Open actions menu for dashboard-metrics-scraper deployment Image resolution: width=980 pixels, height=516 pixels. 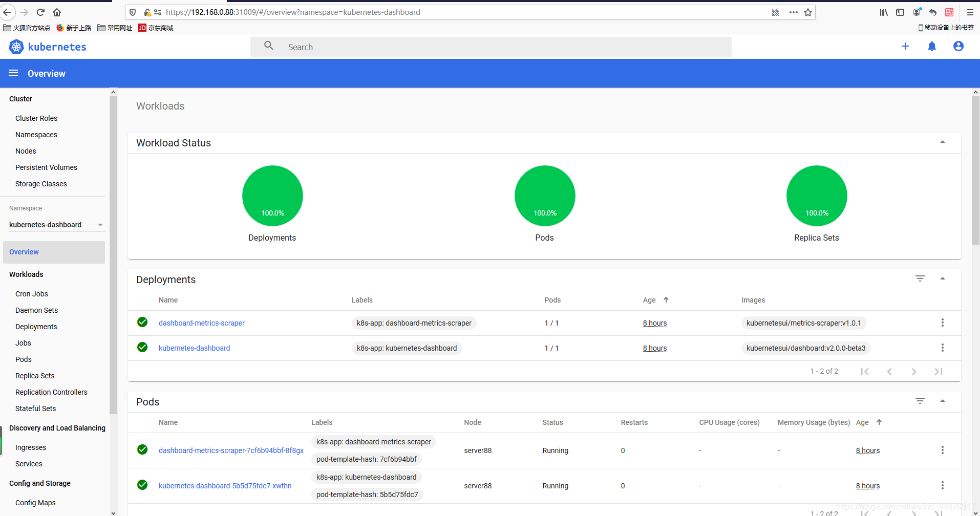coord(942,322)
